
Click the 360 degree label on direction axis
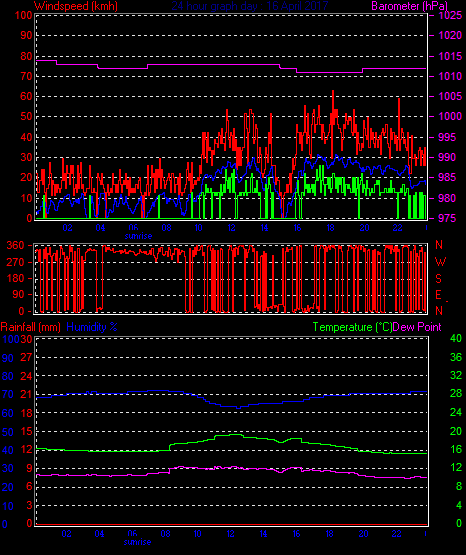click(16, 245)
